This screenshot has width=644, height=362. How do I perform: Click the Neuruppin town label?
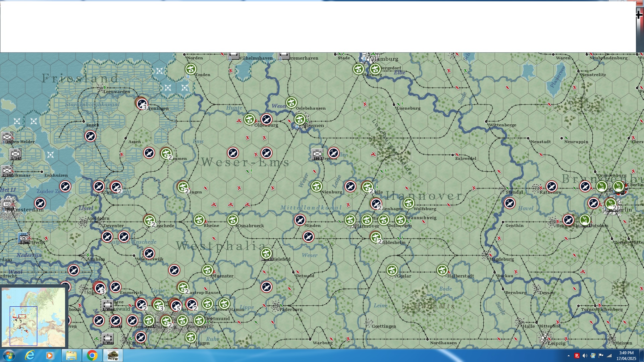[x=576, y=142]
